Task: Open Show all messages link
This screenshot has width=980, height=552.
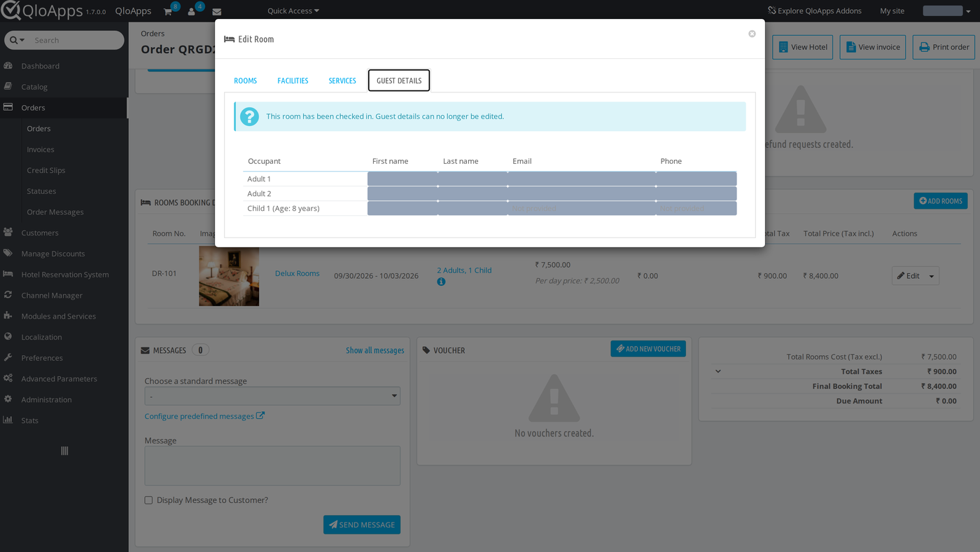Action: click(375, 350)
